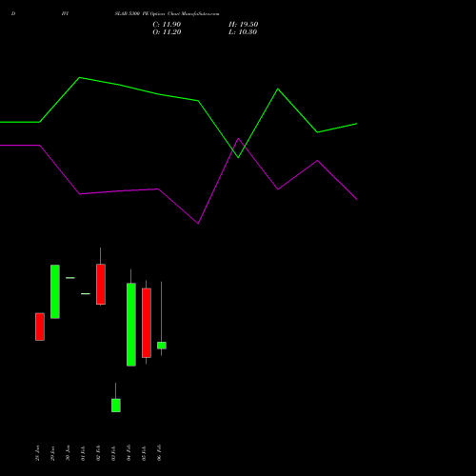The image size is (476, 476).
Task: Click the low value 'L: 10.30'
Action: coord(243,32)
